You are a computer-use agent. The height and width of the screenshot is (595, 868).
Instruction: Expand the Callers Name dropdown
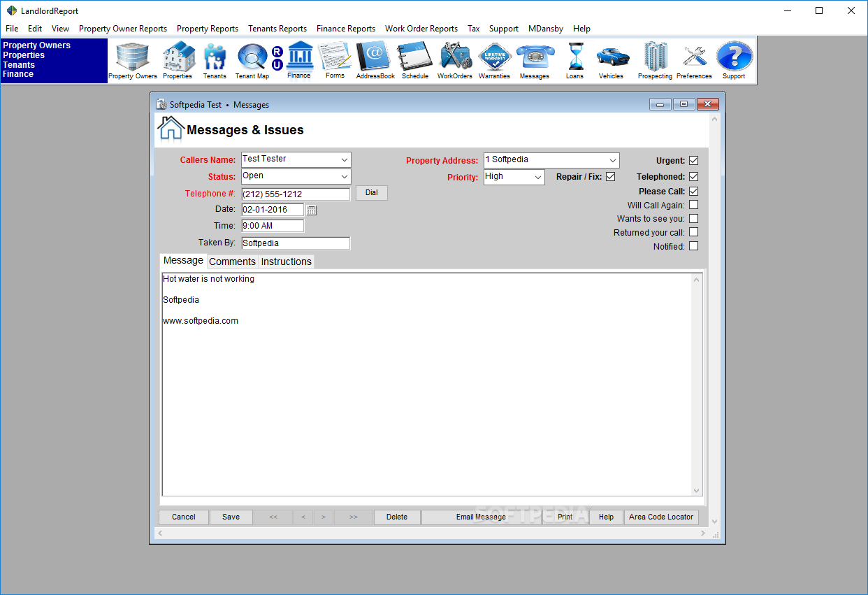click(345, 160)
